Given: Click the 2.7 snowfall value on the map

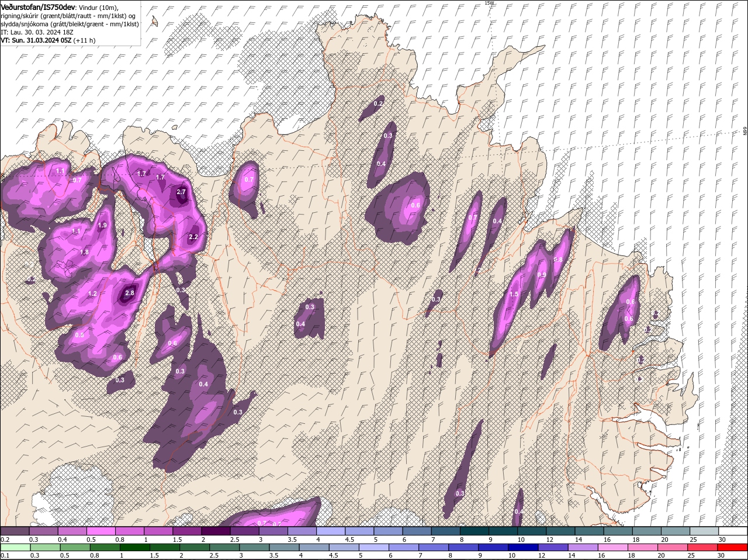Looking at the screenshot, I should click(181, 192).
